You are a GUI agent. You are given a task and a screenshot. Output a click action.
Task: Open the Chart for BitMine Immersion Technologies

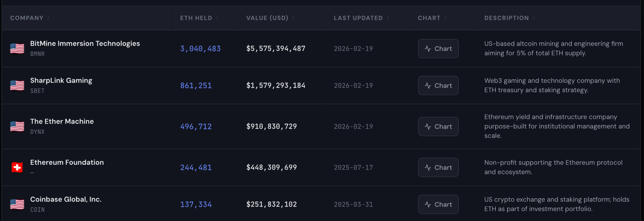pyautogui.click(x=438, y=49)
